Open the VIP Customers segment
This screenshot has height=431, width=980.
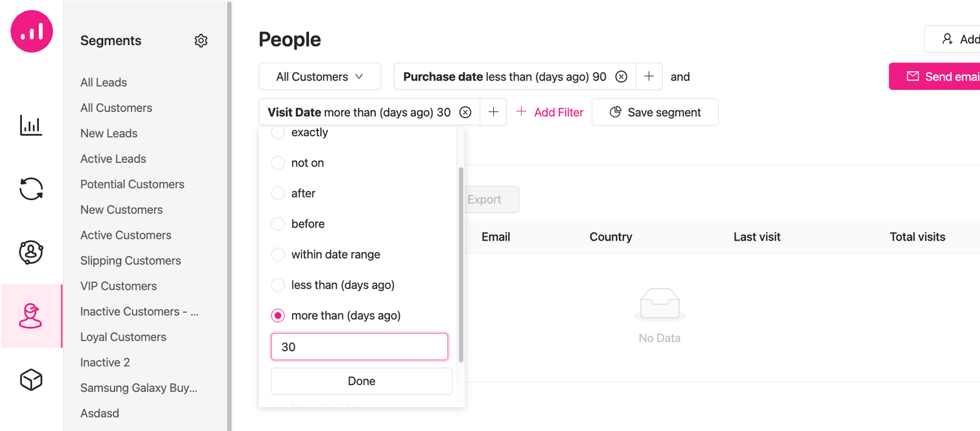pos(119,286)
